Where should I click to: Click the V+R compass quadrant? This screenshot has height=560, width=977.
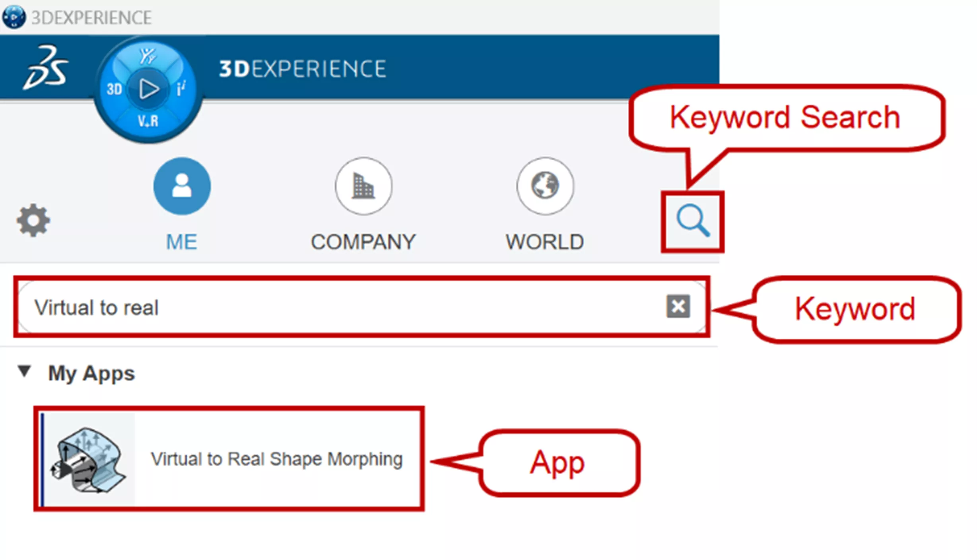148,120
